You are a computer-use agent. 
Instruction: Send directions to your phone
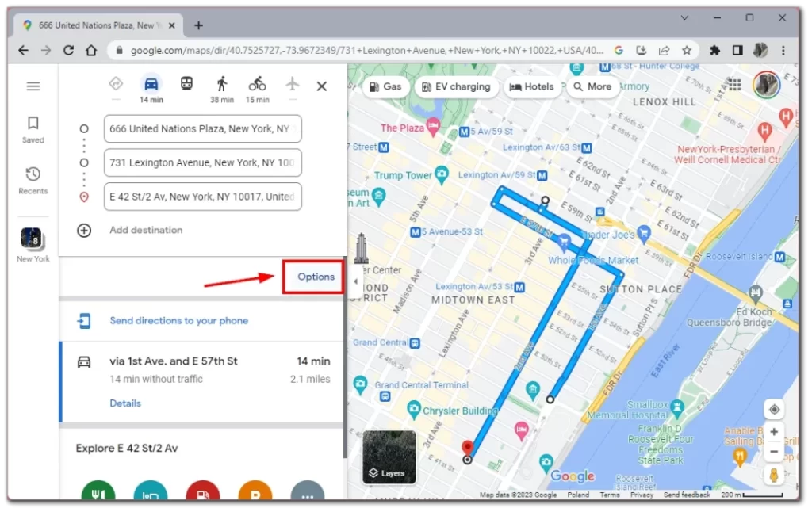pos(178,320)
